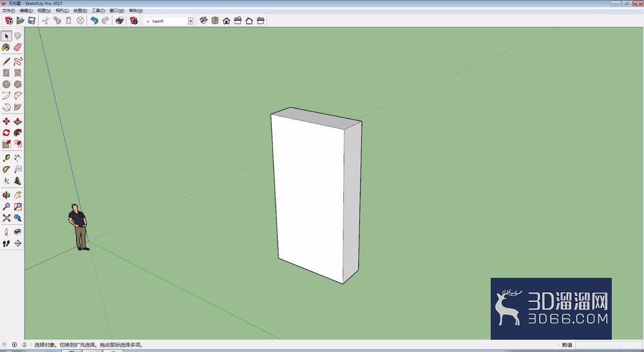Screen dimensions: 644x352
Task: Activate the Push/Pull tool
Action: tap(17, 121)
